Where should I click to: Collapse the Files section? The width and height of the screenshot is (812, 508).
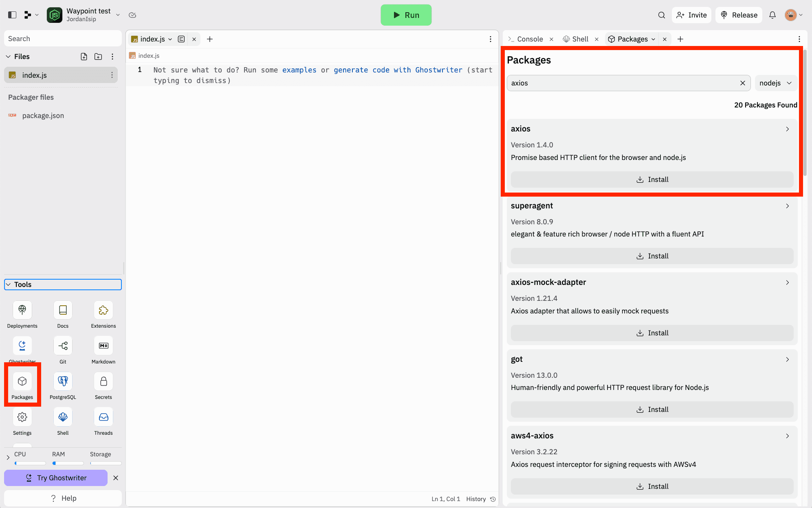pos(9,57)
